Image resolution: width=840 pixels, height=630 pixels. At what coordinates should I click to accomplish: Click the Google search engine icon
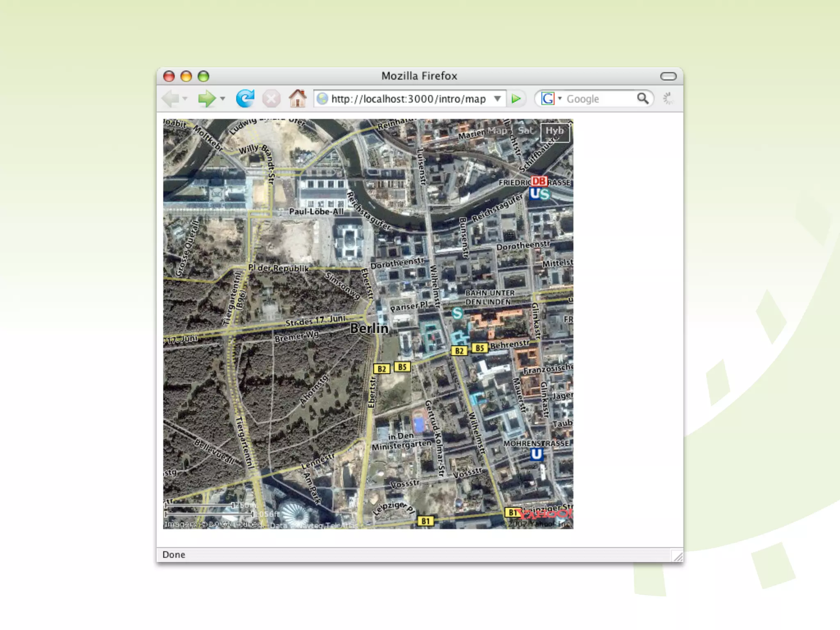pyautogui.click(x=548, y=98)
